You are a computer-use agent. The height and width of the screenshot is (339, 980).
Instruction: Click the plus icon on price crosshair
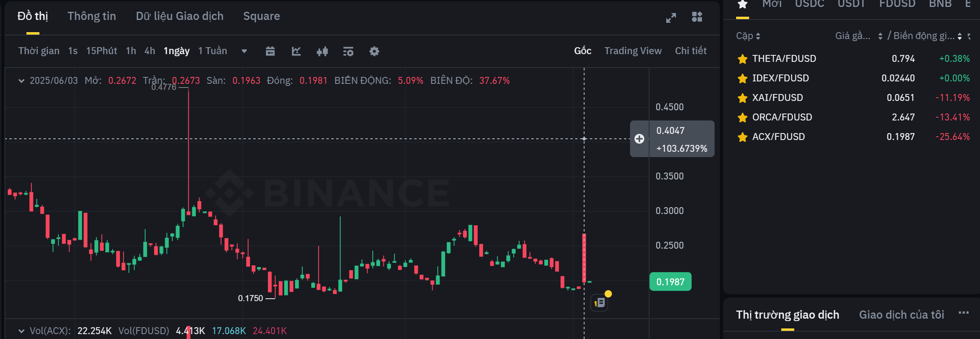639,139
